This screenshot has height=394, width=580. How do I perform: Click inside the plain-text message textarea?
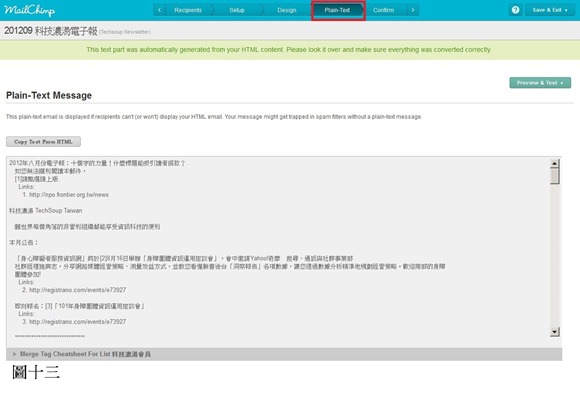pos(278,247)
